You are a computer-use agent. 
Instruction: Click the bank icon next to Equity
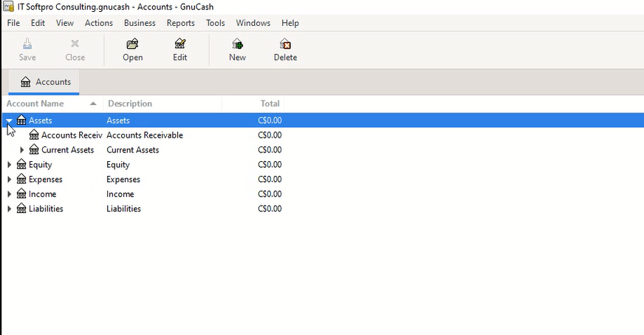pos(21,165)
